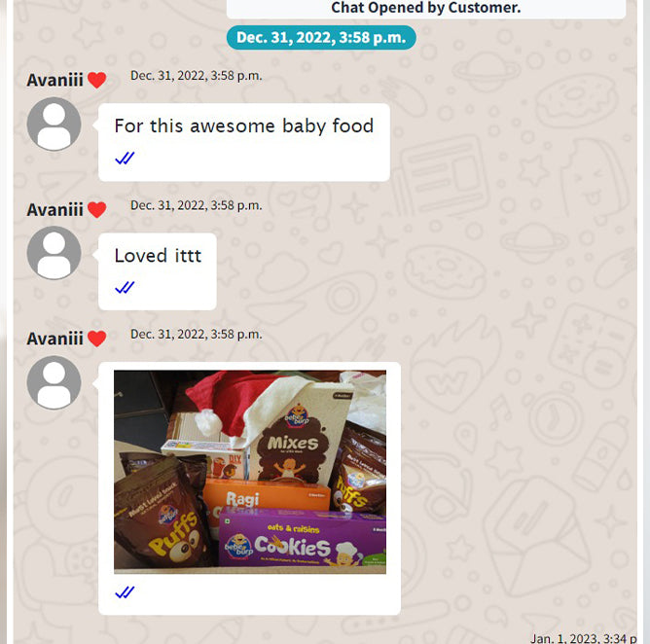Click the red heart next to third Avaniii name
This screenshot has height=644, width=650.
[97, 339]
